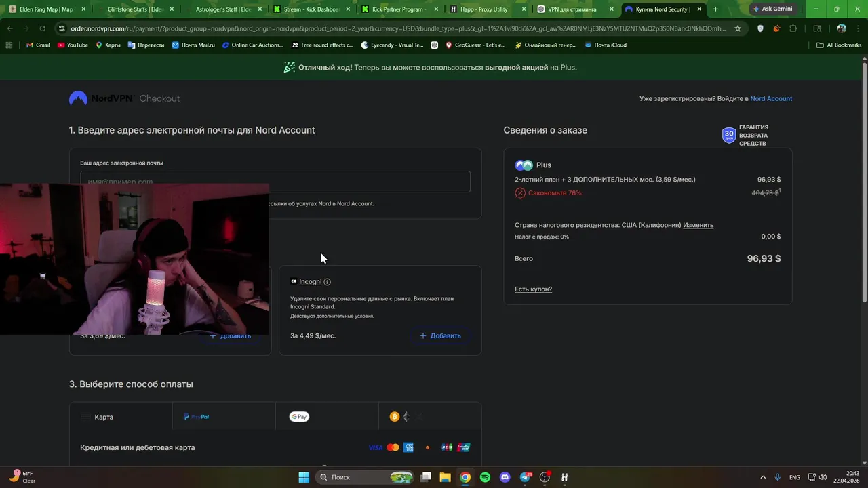The height and width of the screenshot is (488, 868).
Task: Open the weather widget 61°F Clear
Action: point(22,477)
